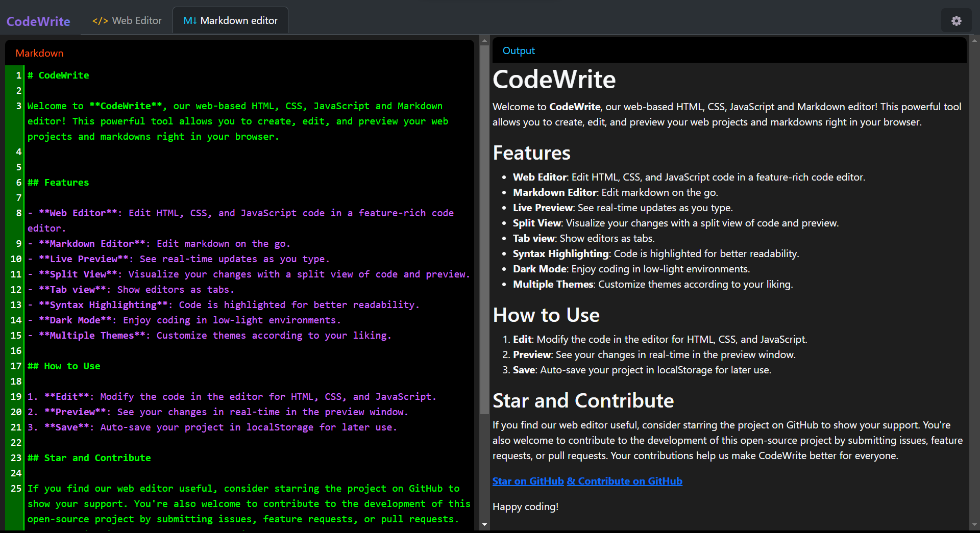Viewport: 980px width, 533px height.
Task: Click the '## Star and Contribute' source line
Action: point(89,458)
